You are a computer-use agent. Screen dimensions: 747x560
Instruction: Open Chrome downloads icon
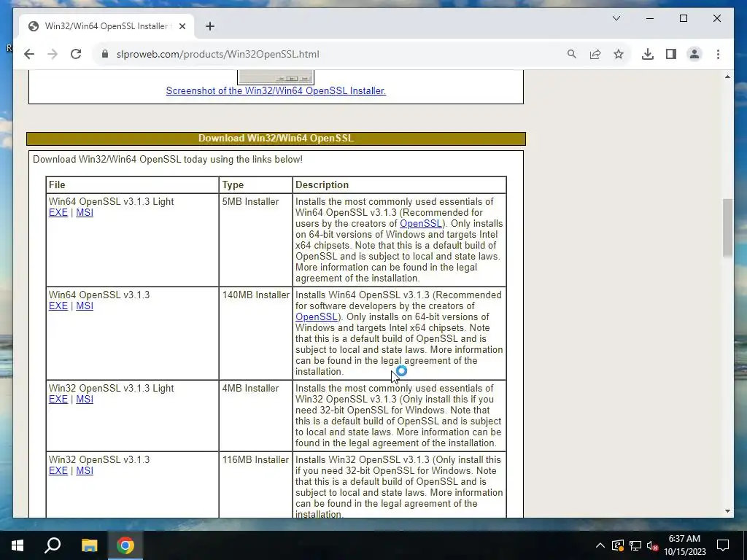click(648, 54)
